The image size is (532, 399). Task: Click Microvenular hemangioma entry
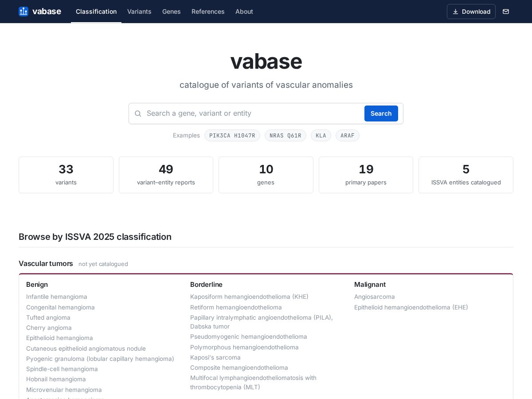point(64,390)
